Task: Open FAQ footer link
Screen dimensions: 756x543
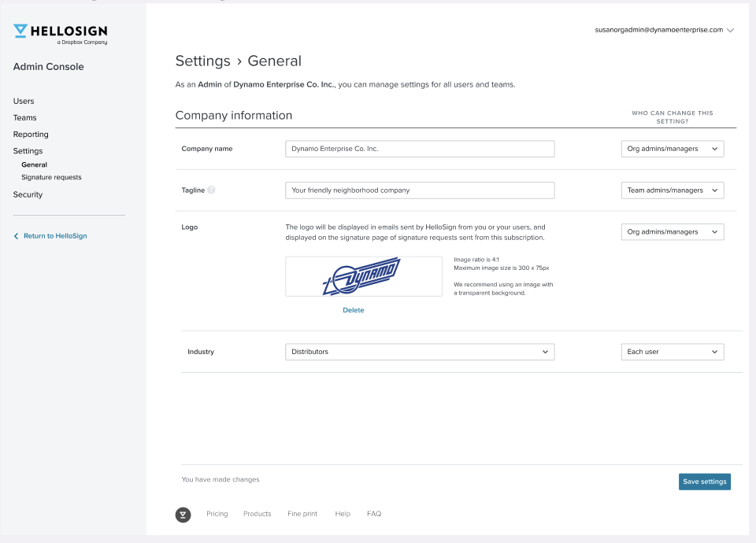Action: point(374,514)
